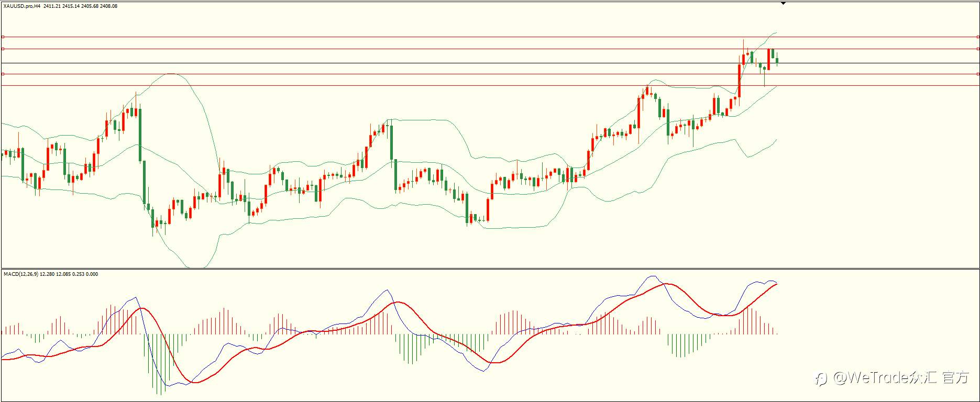Viewport: 980px width, 402px height.
Task: Click the MACD histogram value 0.253
Action: point(77,274)
